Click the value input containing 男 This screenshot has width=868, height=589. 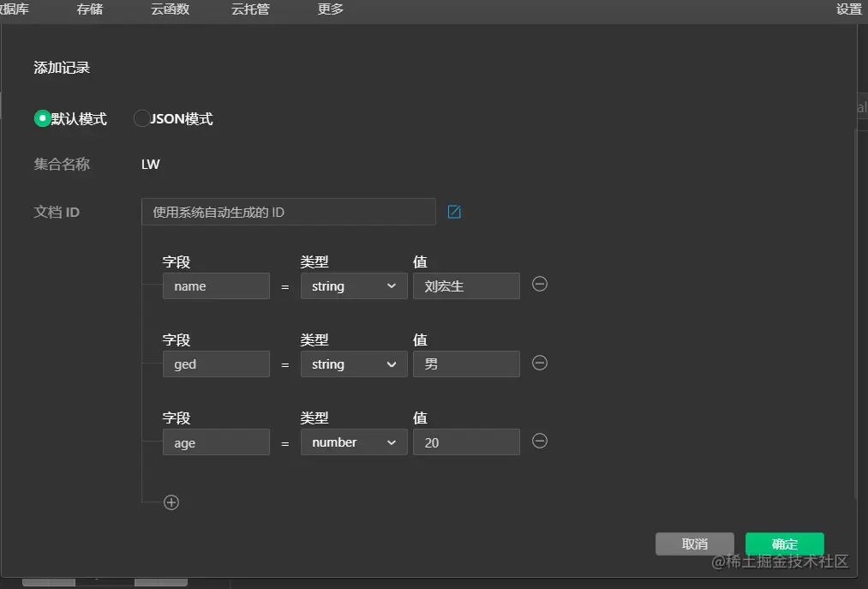coord(467,364)
